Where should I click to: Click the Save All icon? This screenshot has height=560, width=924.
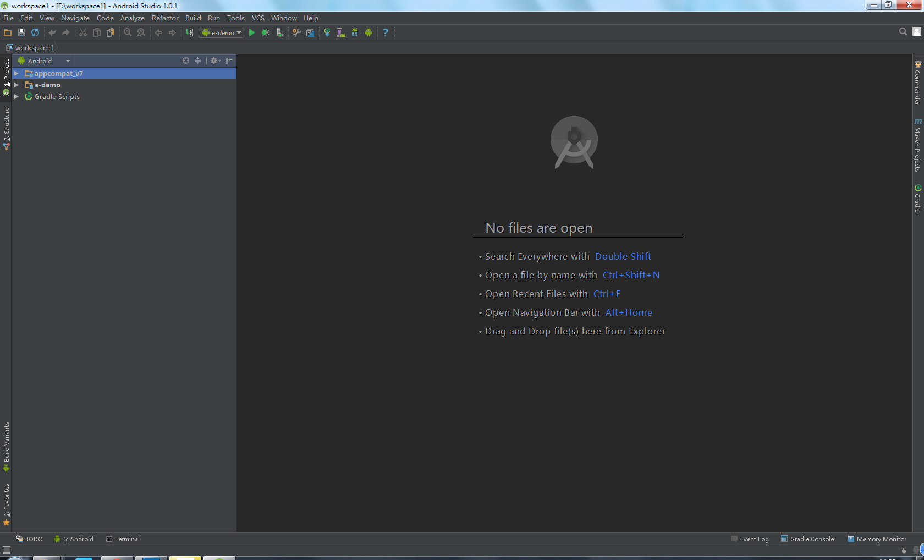coord(21,33)
